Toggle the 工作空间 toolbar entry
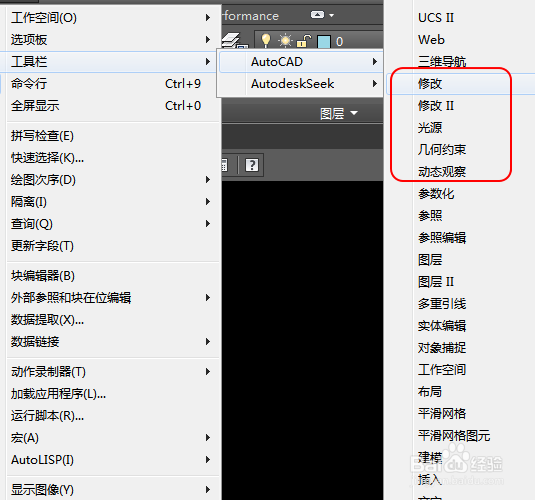The width and height of the screenshot is (535, 500). coord(442,370)
